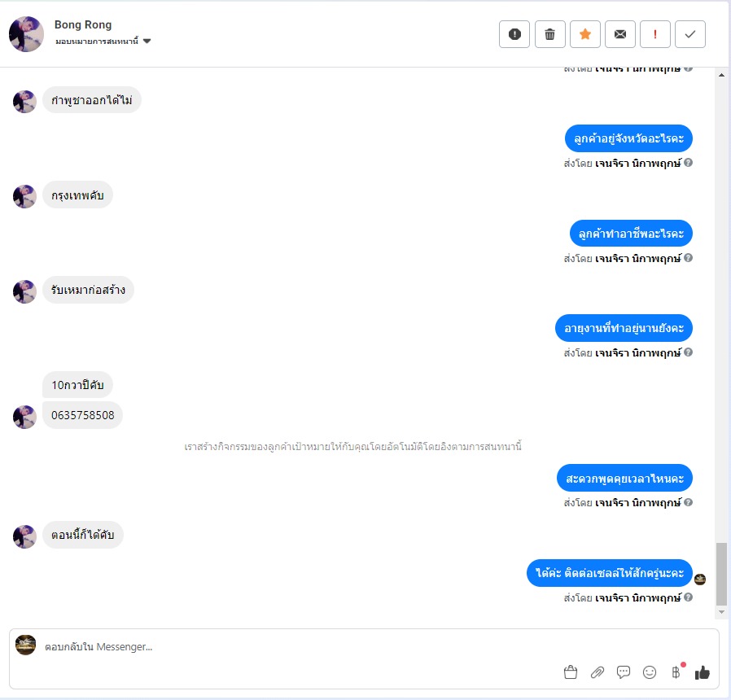
Task: Open Bong Rong profile name
Action: point(83,24)
